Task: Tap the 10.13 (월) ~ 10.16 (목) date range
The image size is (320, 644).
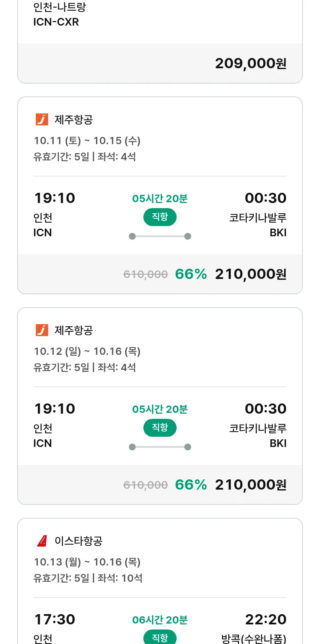Action: tap(87, 562)
